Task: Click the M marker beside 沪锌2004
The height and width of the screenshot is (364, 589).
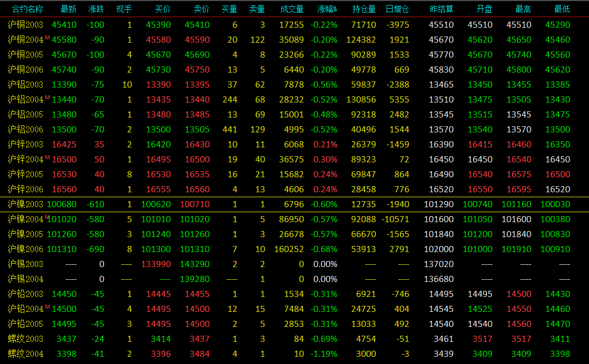Action: pos(47,157)
